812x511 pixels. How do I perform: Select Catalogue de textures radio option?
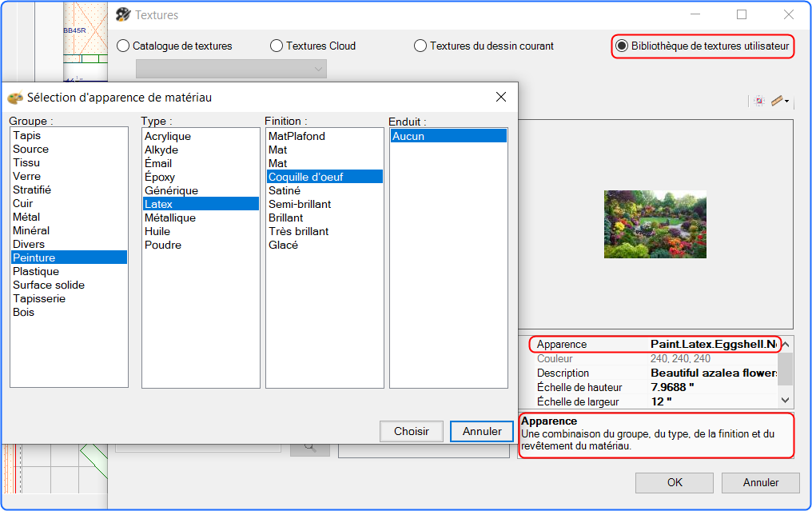[x=174, y=46]
